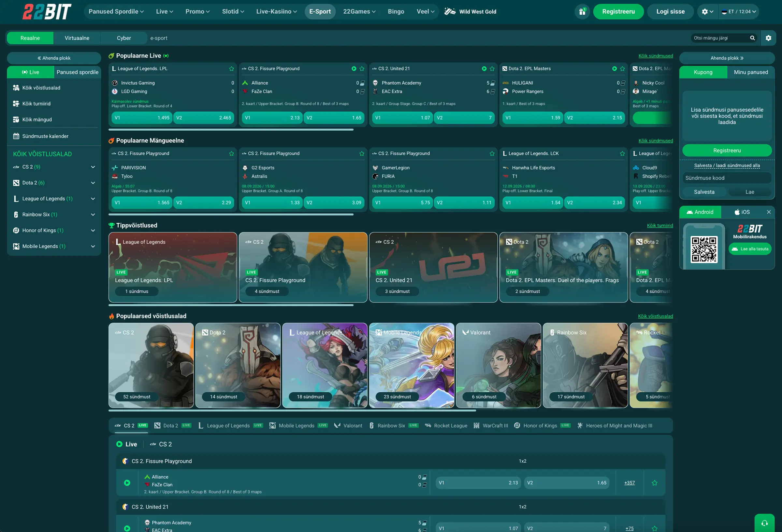Screen dimensions: 782x532
Task: Play the Alliance vs FaZe Clan stream in list
Action: [x=127, y=483]
